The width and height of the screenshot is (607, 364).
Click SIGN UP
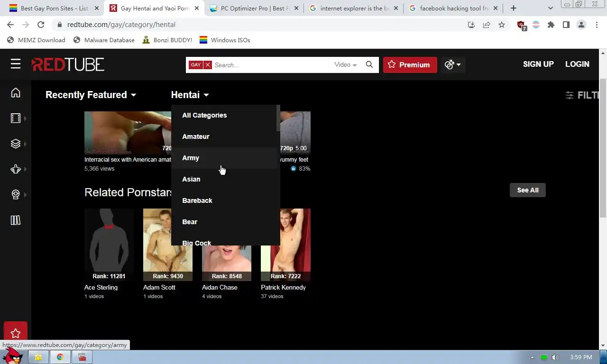click(x=538, y=64)
